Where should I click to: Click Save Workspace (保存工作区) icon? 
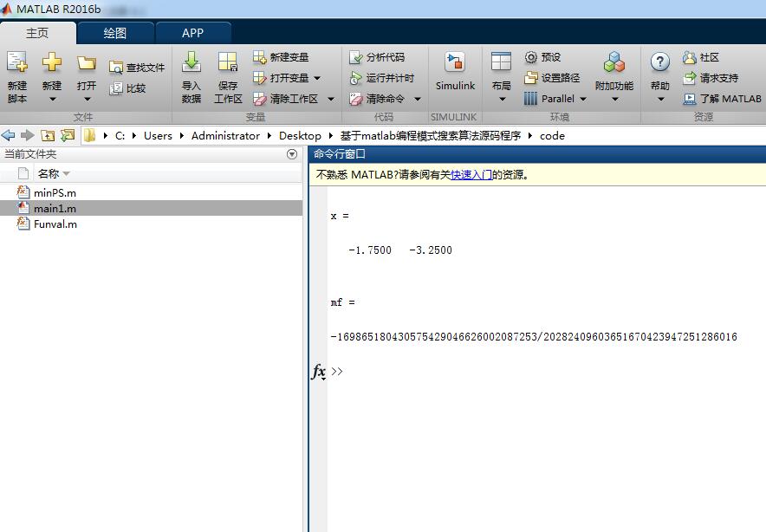pos(228,62)
